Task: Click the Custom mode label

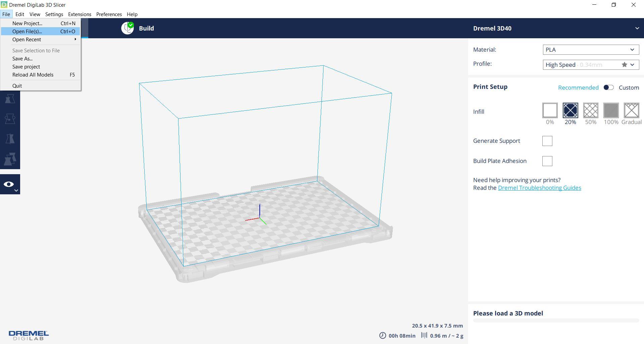Action: point(629,88)
